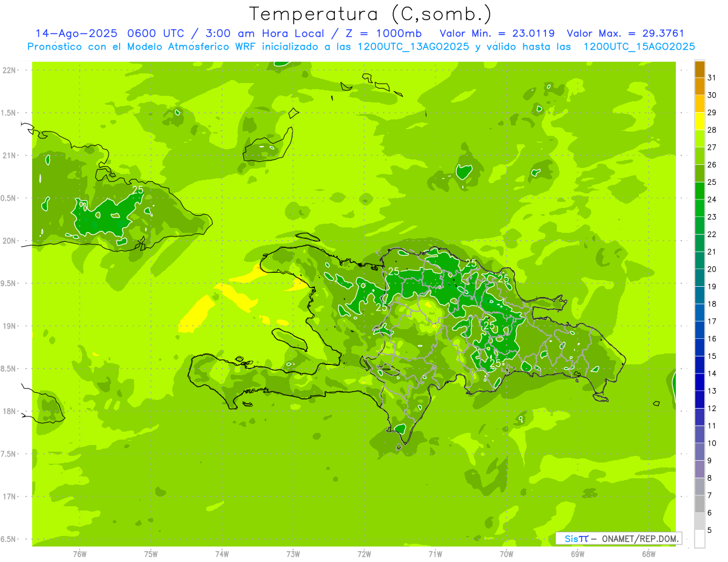Pick the brown swatch above label 31
The image size is (728, 562).
point(699,69)
